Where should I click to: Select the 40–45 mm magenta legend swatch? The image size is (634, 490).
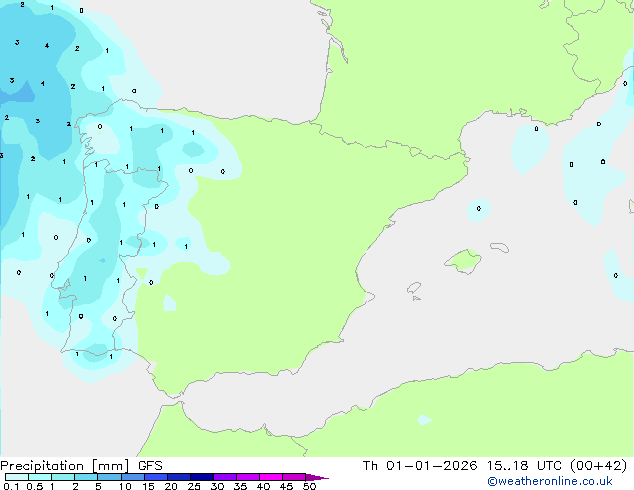click(271, 477)
